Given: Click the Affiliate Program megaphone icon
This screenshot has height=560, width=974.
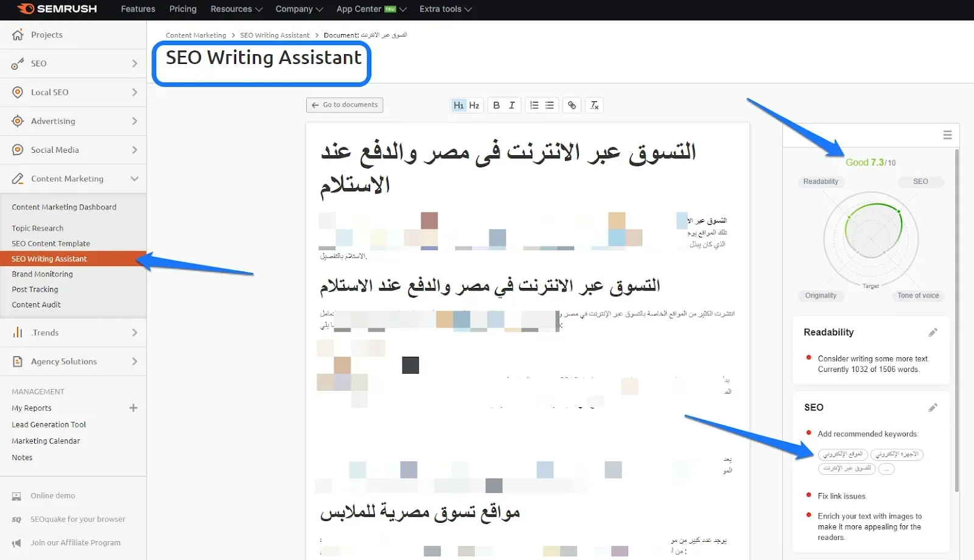Looking at the screenshot, I should point(16,543).
